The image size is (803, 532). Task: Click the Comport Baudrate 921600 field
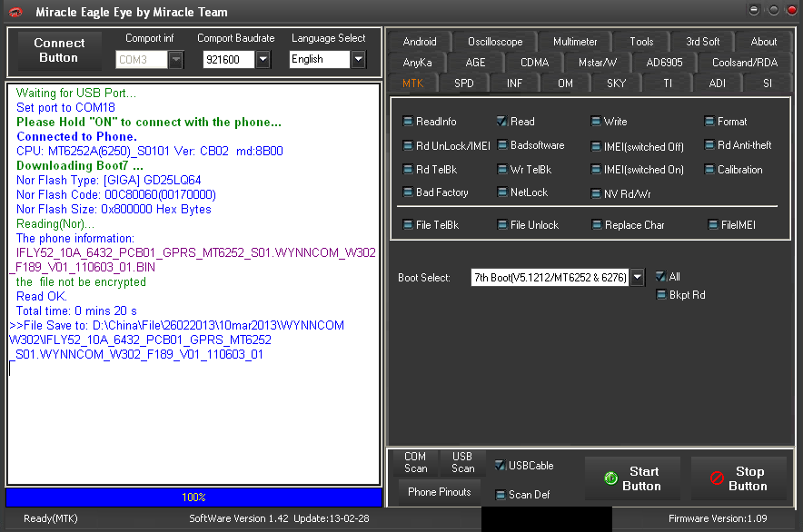tap(229, 59)
